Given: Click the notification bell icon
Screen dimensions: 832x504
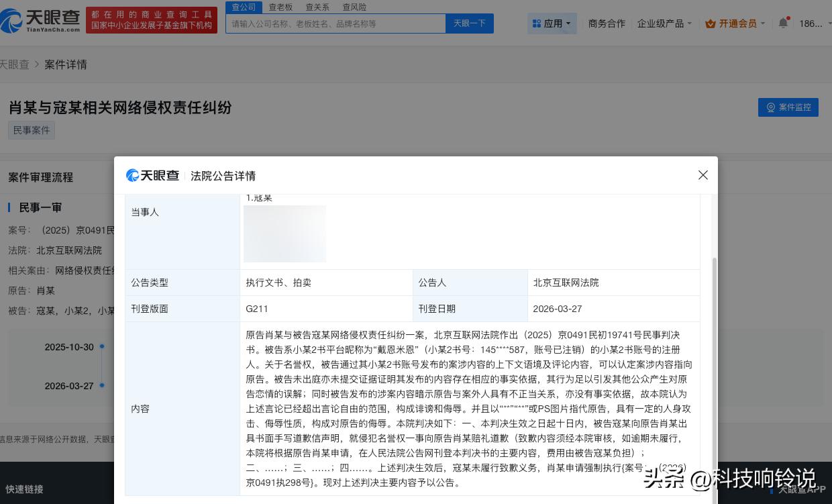Looking at the screenshot, I should tap(782, 22).
